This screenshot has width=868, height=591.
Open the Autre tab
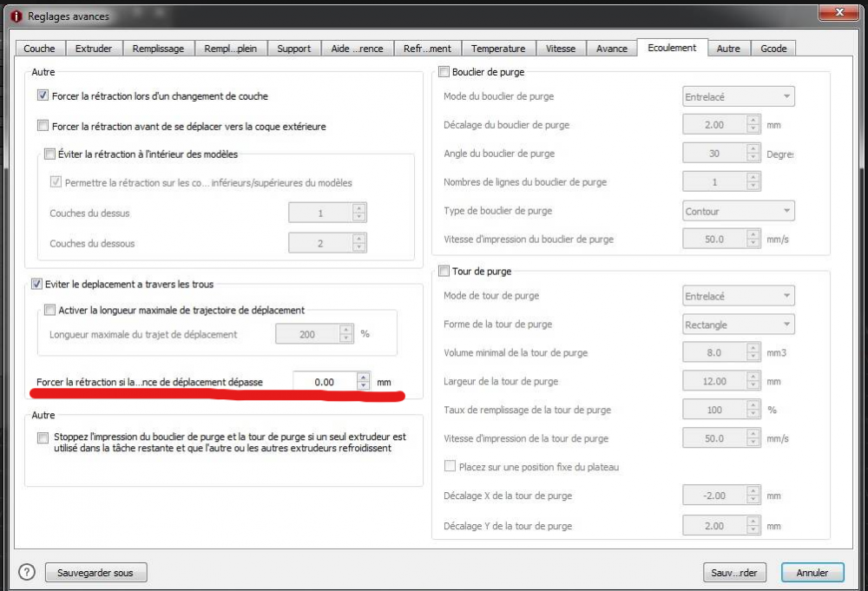tap(728, 48)
